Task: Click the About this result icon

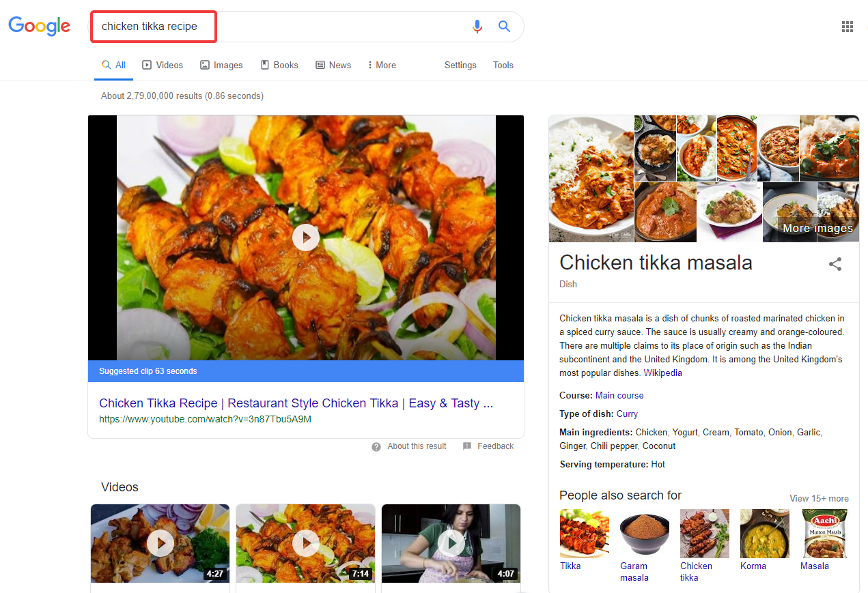Action: click(376, 446)
